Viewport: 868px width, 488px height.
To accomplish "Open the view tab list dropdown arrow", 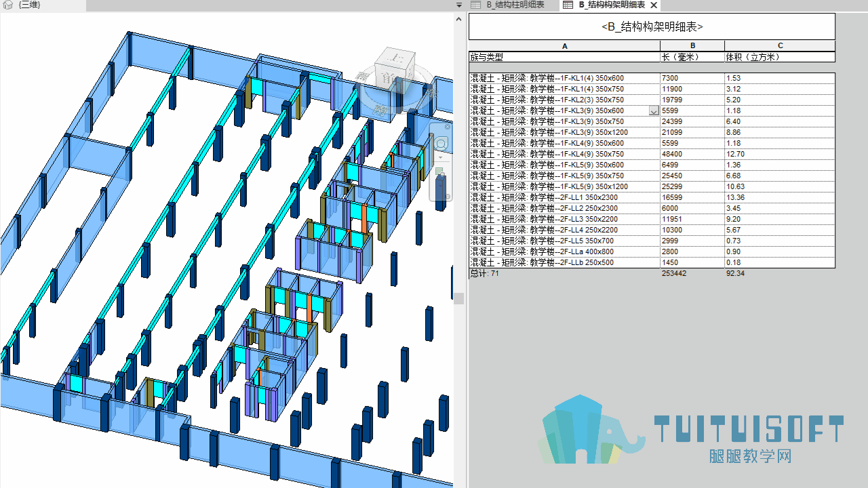I will click(x=458, y=5).
